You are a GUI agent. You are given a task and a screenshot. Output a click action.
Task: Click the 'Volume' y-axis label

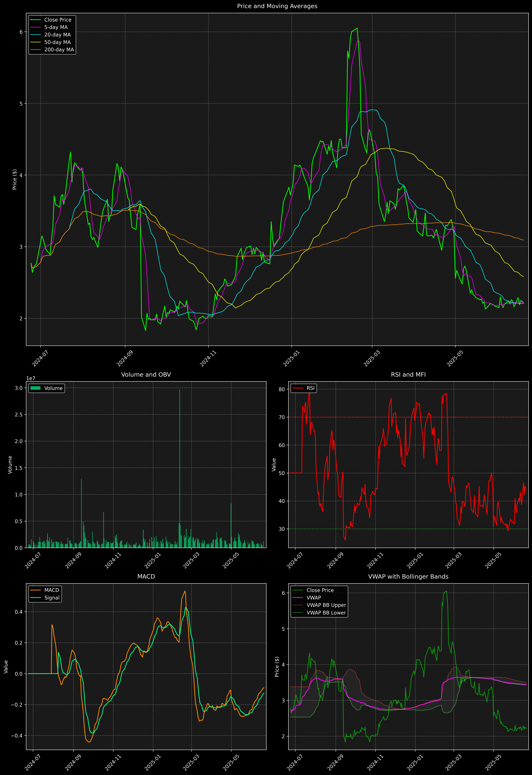click(10, 464)
